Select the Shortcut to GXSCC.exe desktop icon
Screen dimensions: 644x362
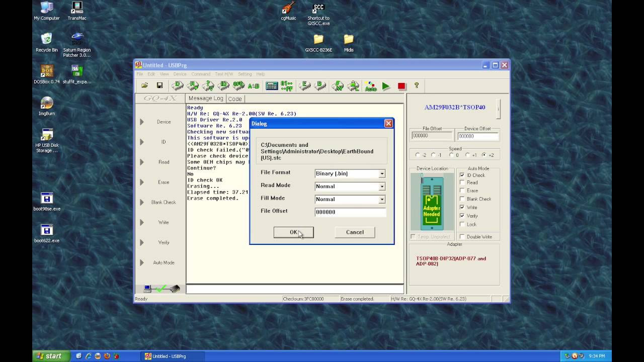tap(318, 14)
